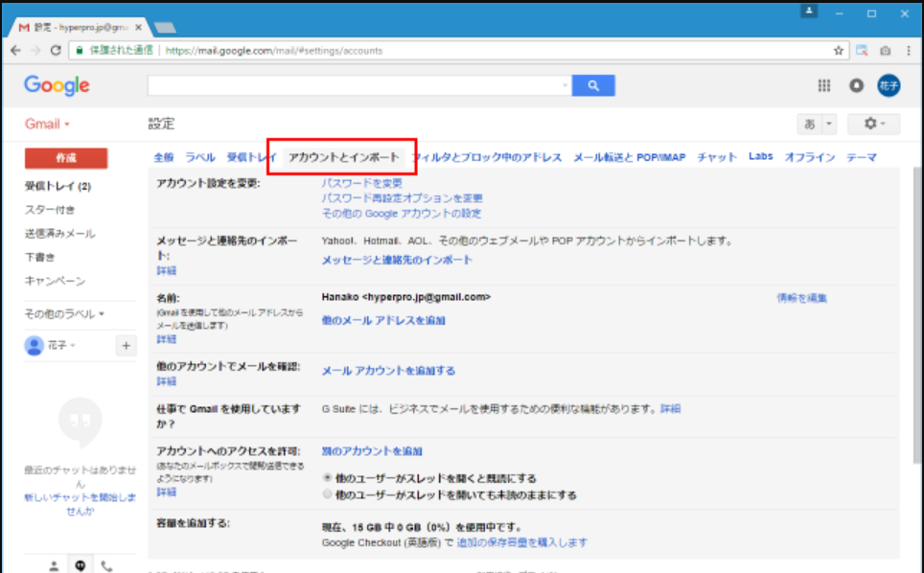Open Google notifications bell

[x=856, y=85]
